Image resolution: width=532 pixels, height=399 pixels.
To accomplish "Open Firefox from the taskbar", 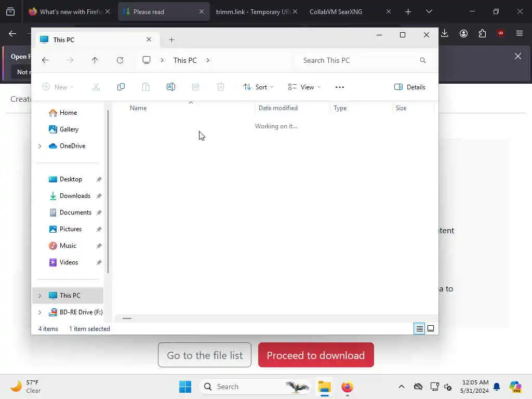I will tap(347, 387).
